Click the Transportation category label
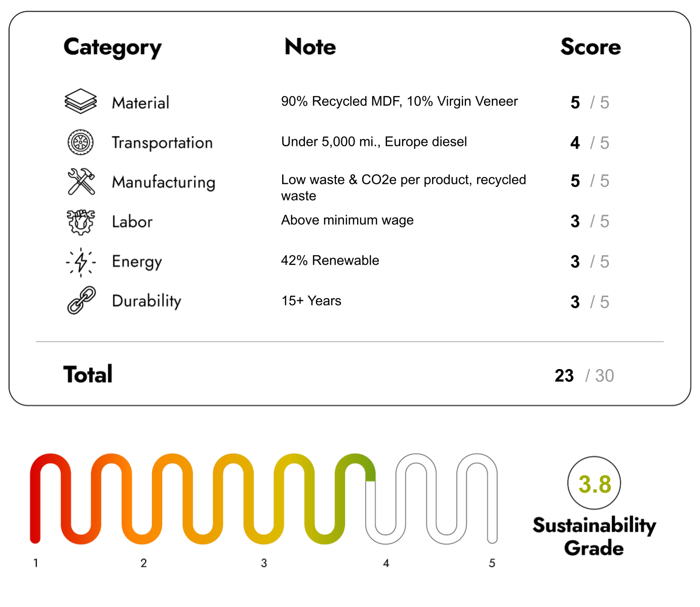 coord(162,143)
